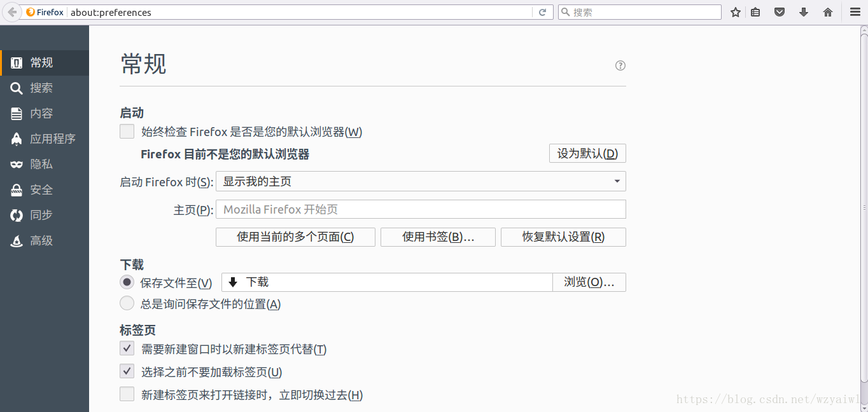Click the back navigation arrow
Screen dimensions: 868x412
click(x=11, y=12)
